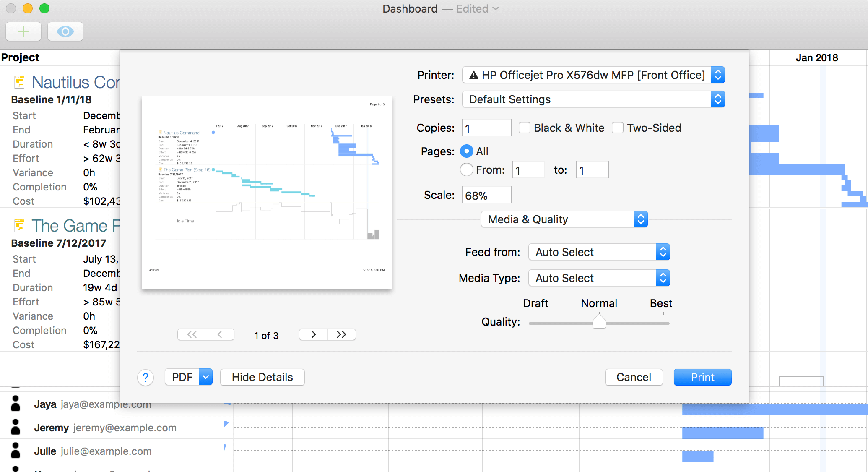Click the PDF button
Screen dimensions: 868x472
[182, 377]
